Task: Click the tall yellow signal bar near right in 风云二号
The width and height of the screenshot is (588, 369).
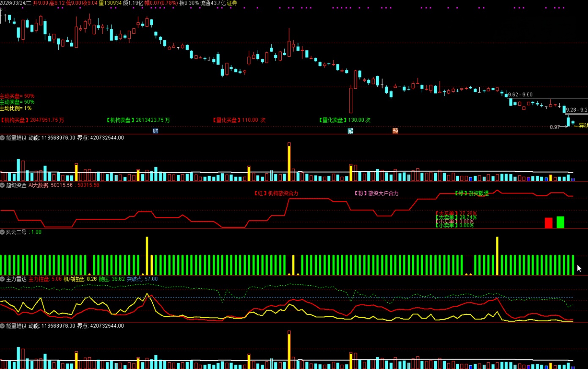Action: point(497,255)
